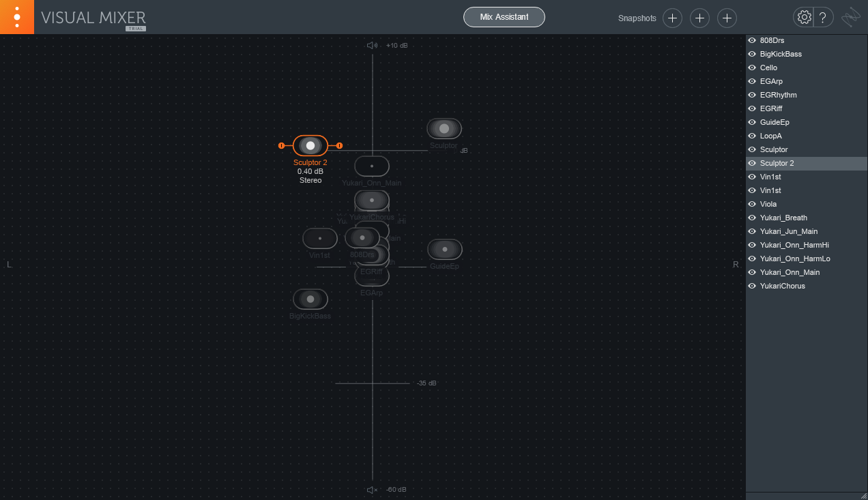Select the 808Drs node on canvas

(362, 237)
